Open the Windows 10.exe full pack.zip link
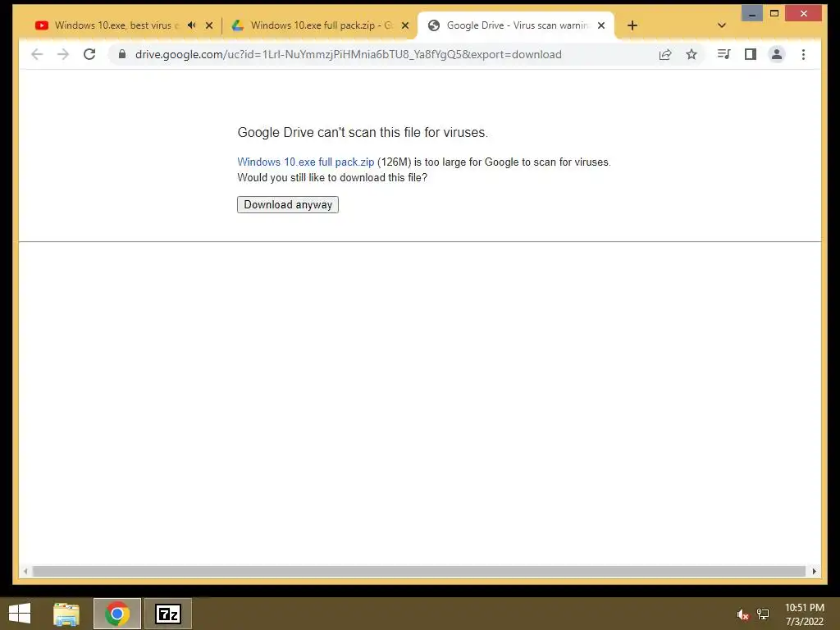Screen dimensions: 840x630 pos(305,162)
